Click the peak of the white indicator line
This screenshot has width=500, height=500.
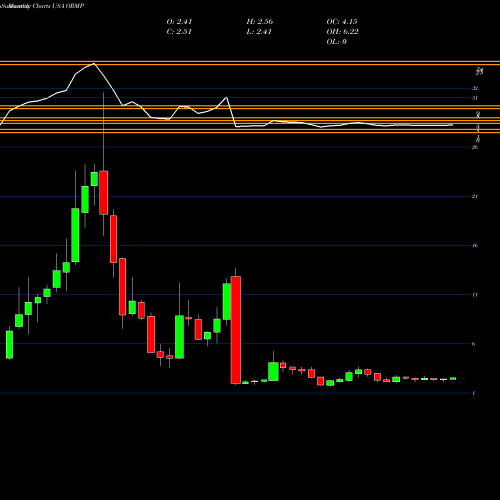[x=94, y=63]
